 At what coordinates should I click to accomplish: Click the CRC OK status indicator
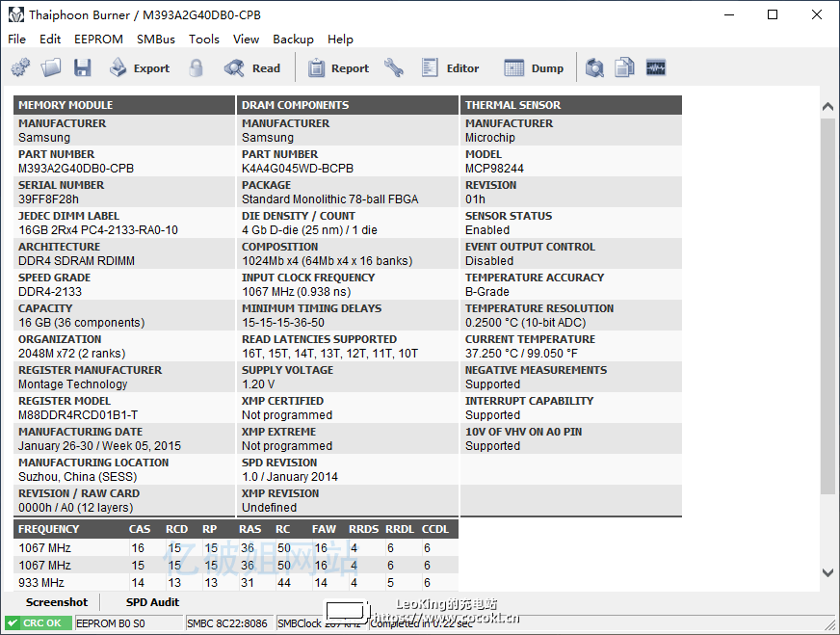click(x=38, y=623)
